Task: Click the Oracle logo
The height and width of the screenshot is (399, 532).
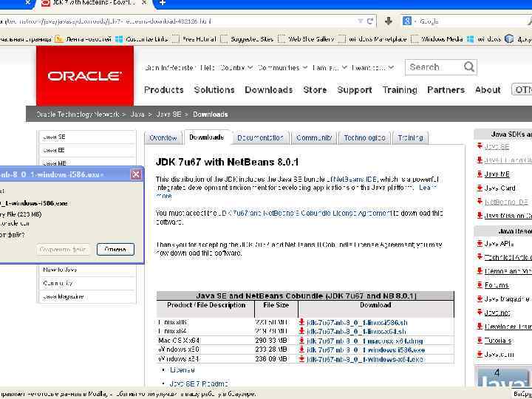Action: (x=85, y=75)
